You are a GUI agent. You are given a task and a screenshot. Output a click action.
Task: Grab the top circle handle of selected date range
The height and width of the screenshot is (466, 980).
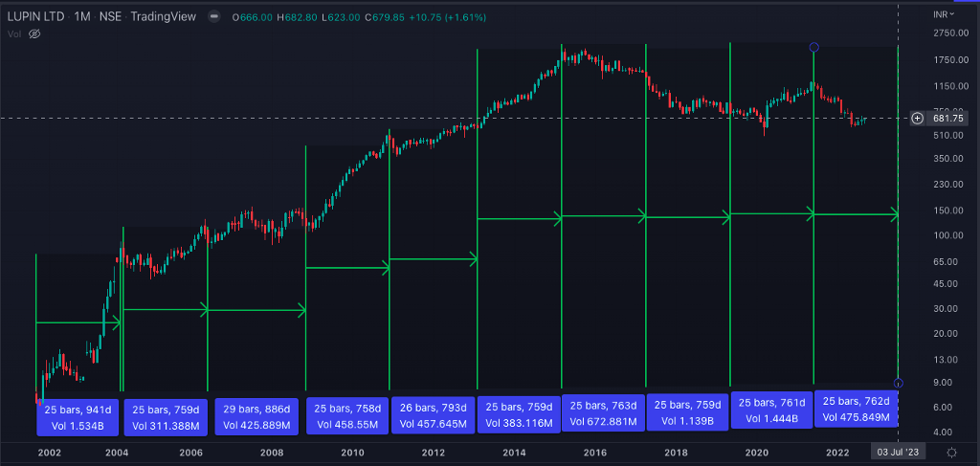tap(813, 47)
